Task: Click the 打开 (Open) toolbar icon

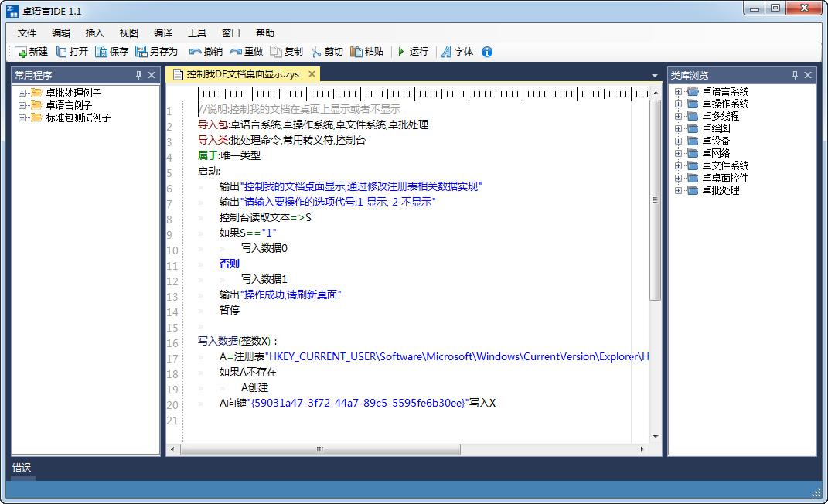Action: click(61, 52)
